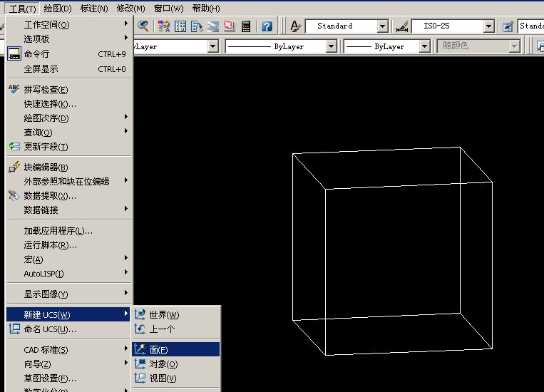Click the spell check ABC icon
The height and width of the screenshot is (392, 544).
[14, 89]
